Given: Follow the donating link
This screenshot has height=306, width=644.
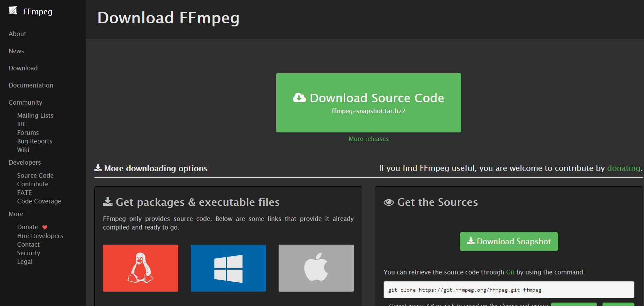Looking at the screenshot, I should (623, 168).
